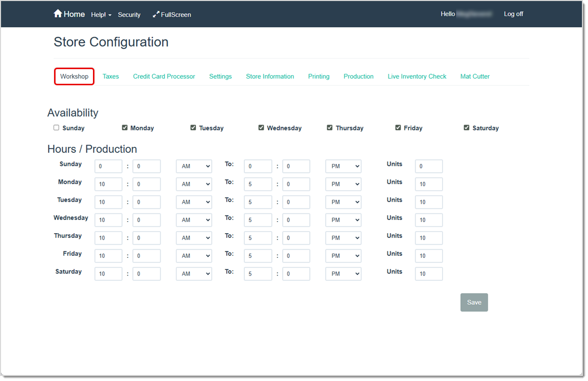Select the Store Information tab

[270, 76]
